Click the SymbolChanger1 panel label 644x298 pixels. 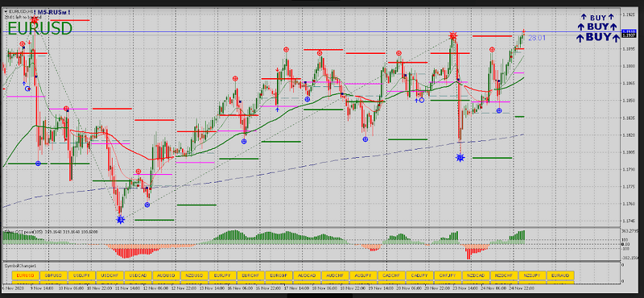coord(21,266)
